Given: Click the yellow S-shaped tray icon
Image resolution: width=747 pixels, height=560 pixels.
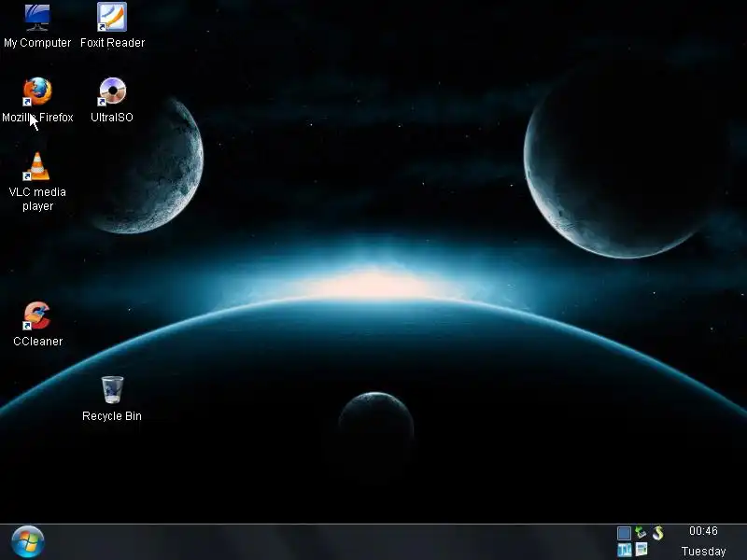Looking at the screenshot, I should 658,533.
